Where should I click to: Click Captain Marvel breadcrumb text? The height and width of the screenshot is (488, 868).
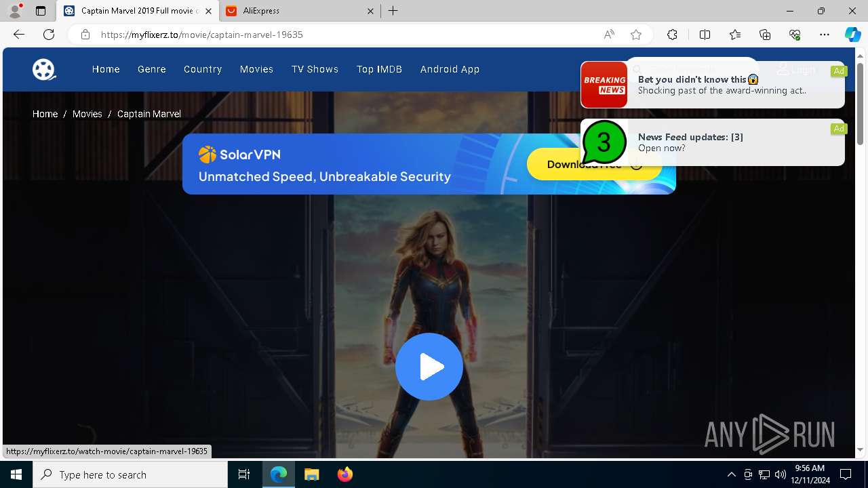point(149,114)
